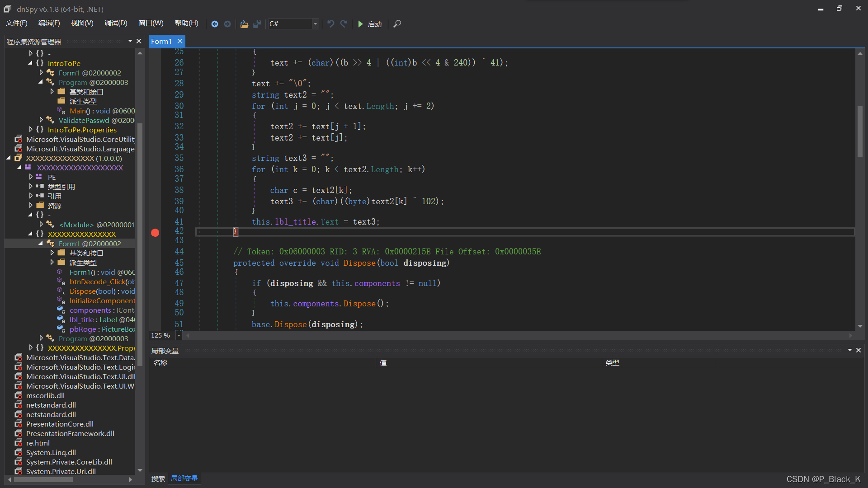Click the 启动 start button label
Image resolution: width=868 pixels, height=488 pixels.
374,24
